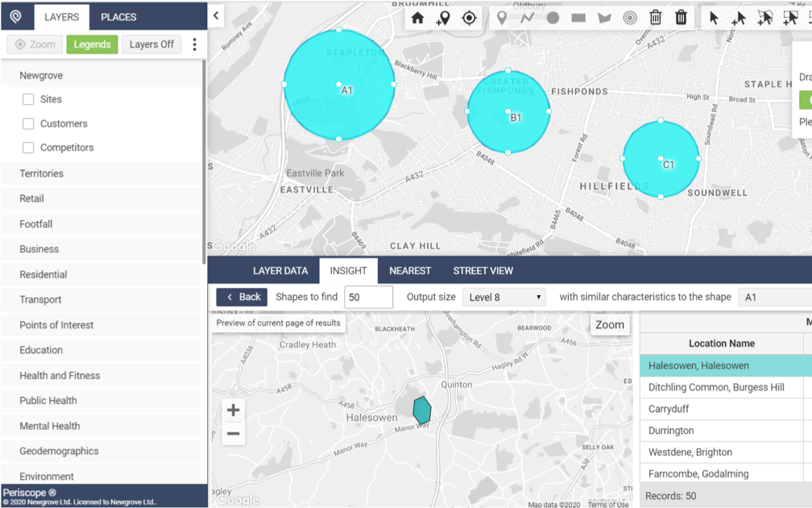The width and height of the screenshot is (812, 508).
Task: Choose the draw line tool
Action: coord(527,18)
